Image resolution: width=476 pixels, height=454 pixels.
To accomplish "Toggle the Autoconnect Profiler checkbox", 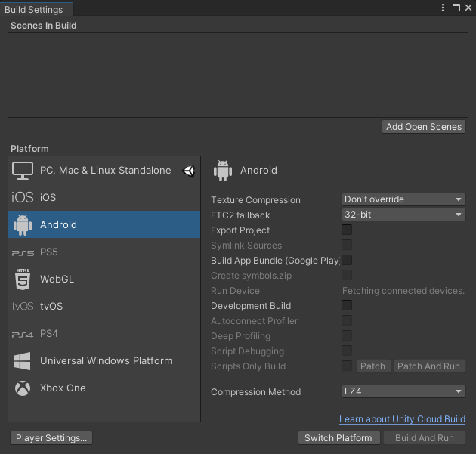I will pos(347,320).
